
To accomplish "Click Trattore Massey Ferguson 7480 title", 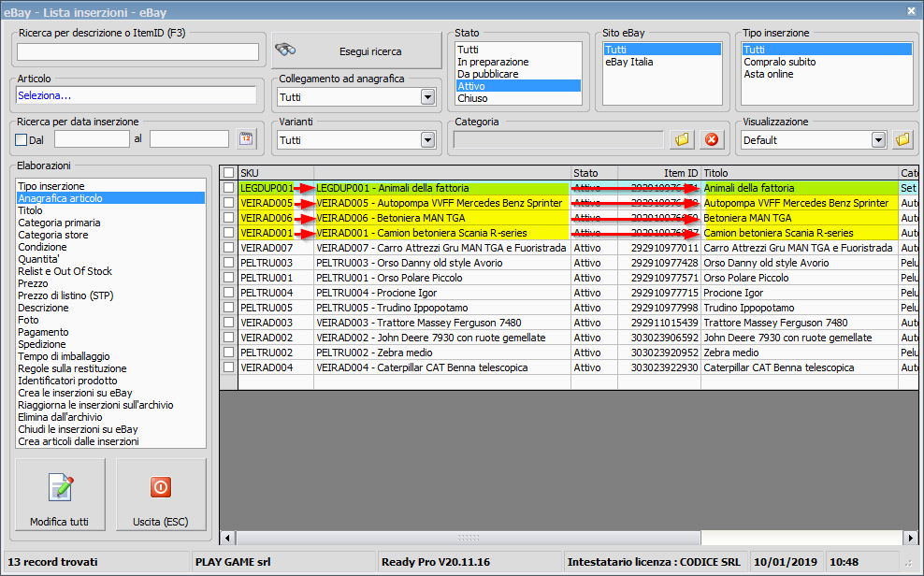I will click(x=799, y=323).
